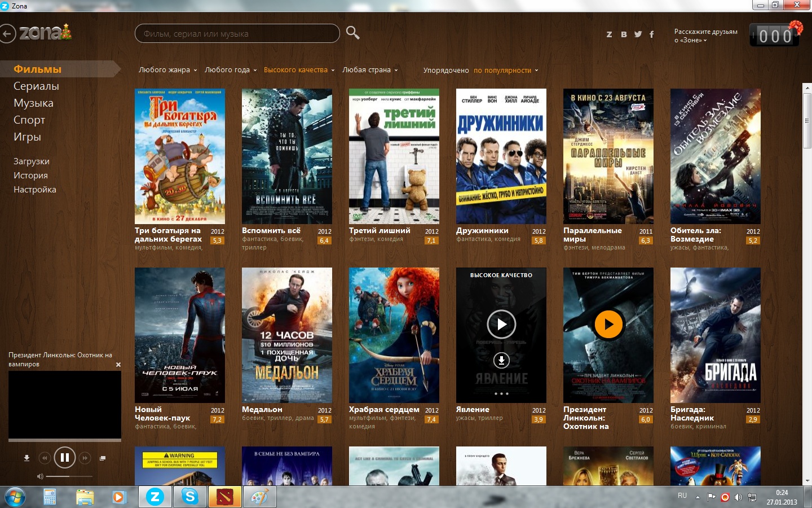The width and height of the screenshot is (812, 508).
Task: Click the fast-forward button in the mini player
Action: [85, 458]
